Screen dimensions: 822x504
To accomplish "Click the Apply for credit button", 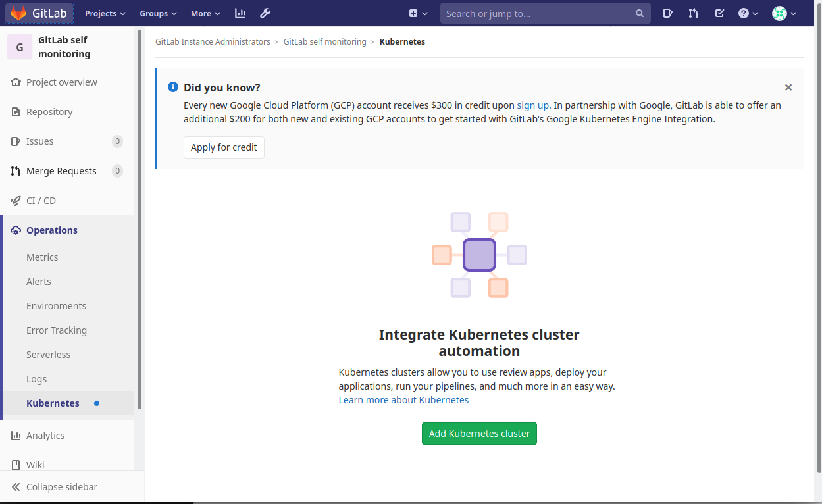I will click(224, 147).
